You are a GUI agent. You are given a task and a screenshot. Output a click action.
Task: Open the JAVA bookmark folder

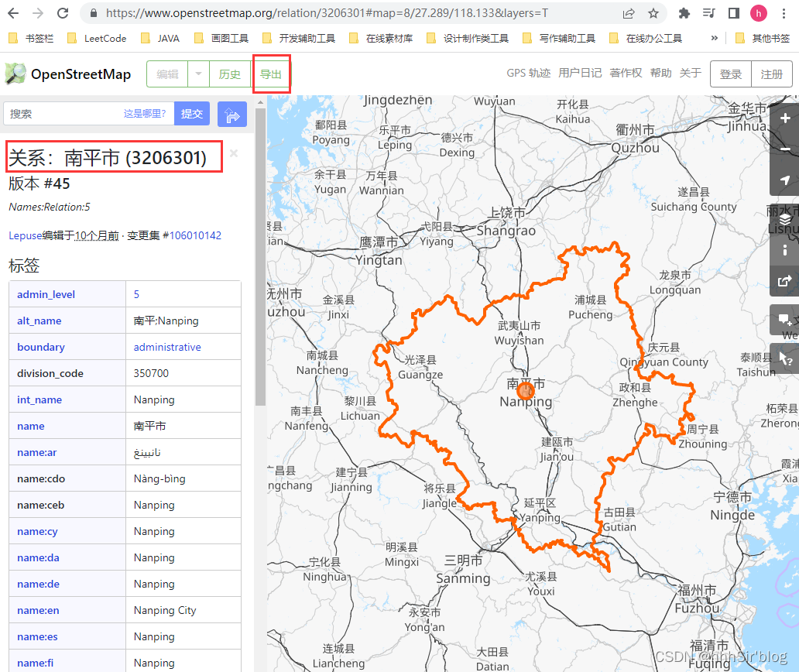click(160, 38)
